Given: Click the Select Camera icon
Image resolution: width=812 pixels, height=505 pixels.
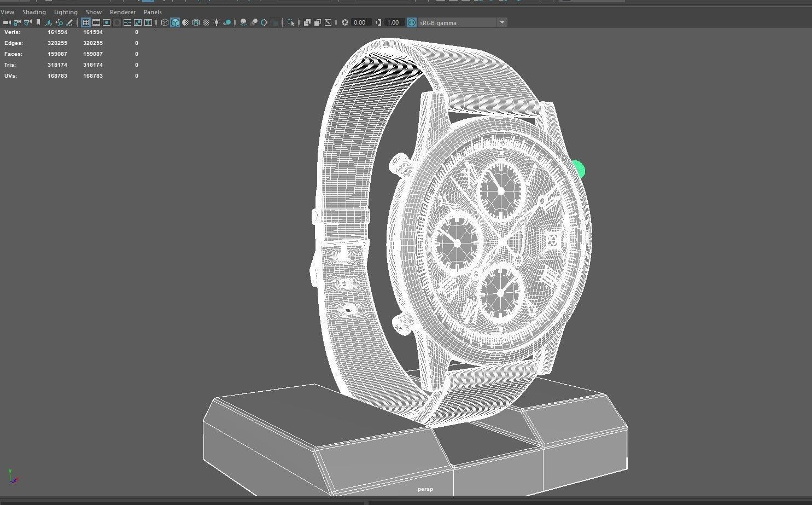Looking at the screenshot, I should [7, 22].
